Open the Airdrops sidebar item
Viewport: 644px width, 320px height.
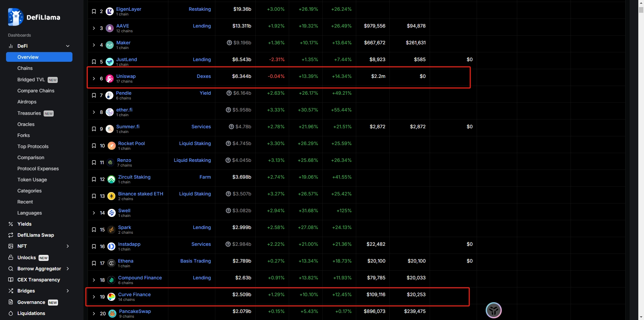point(27,102)
